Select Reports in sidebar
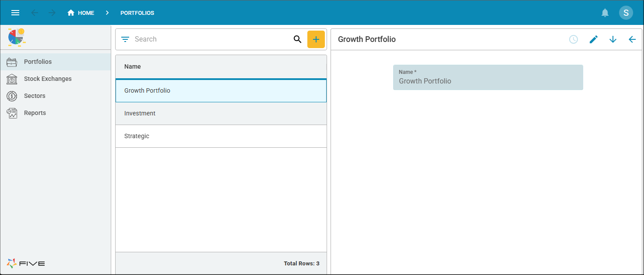Image resolution: width=644 pixels, height=275 pixels. click(35, 113)
